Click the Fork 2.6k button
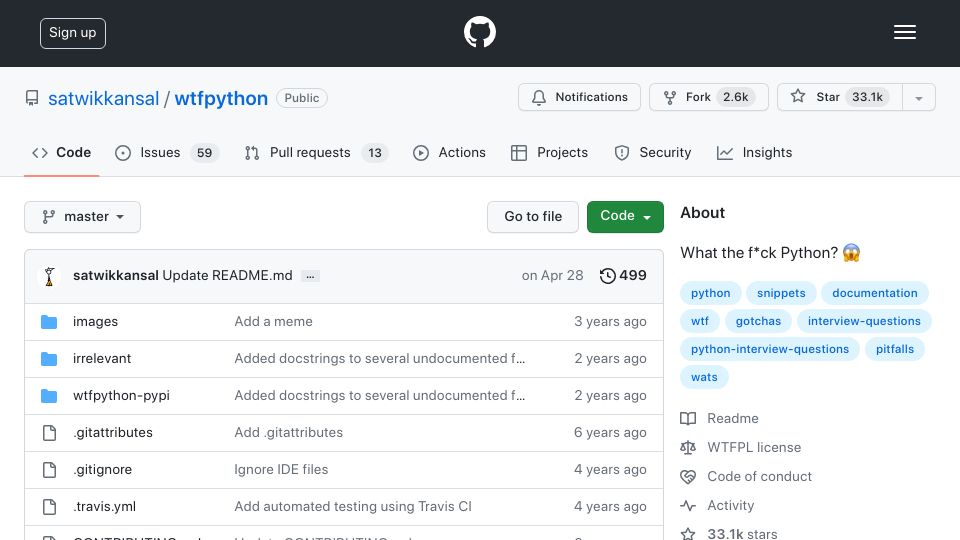Screen dimensions: 960x540 (708, 97)
